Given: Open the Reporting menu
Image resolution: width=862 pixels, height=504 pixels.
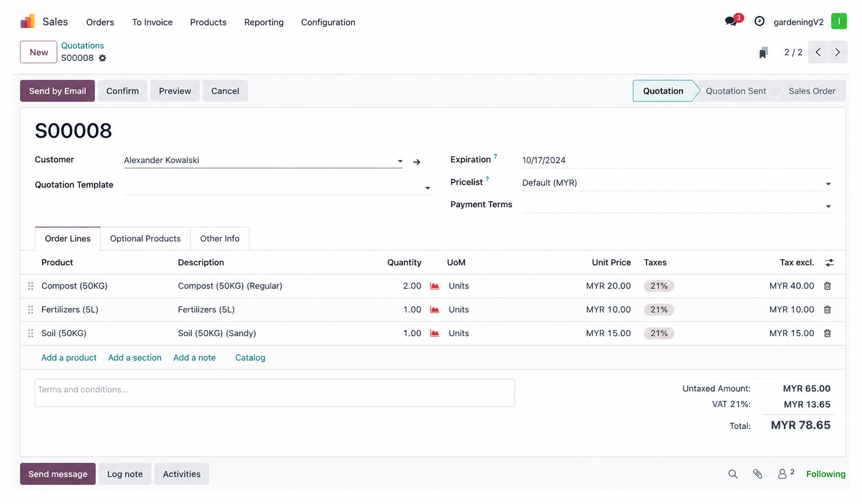Looking at the screenshot, I should click(264, 22).
